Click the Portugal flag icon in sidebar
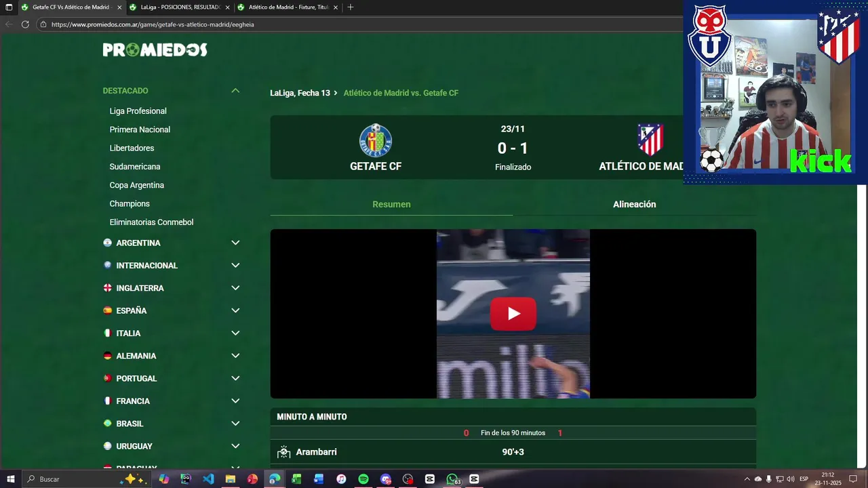 click(107, 378)
